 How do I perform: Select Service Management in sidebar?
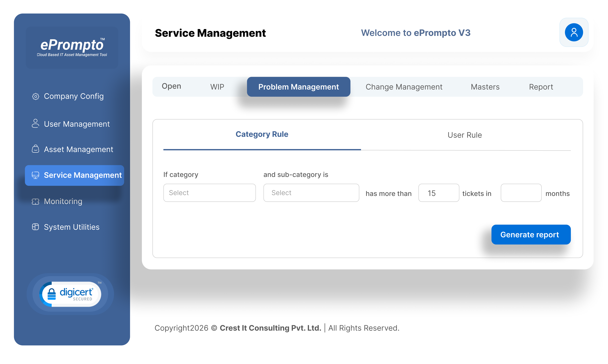pyautogui.click(x=74, y=175)
